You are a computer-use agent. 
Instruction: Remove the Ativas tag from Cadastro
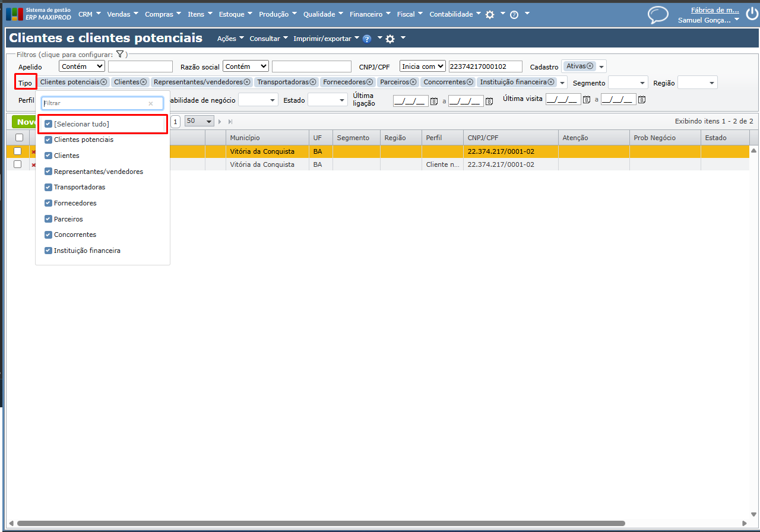pyautogui.click(x=590, y=66)
